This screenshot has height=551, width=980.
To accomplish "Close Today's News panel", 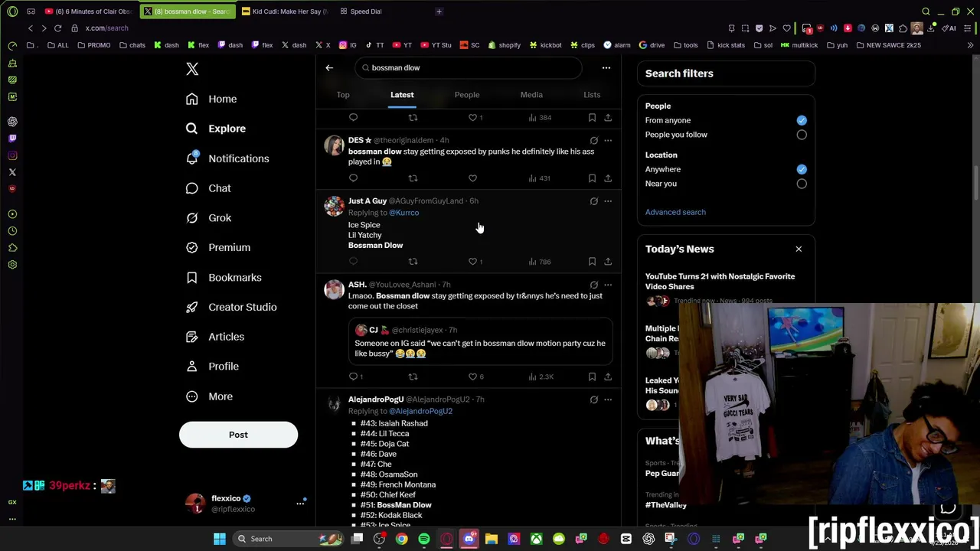I will [x=799, y=249].
